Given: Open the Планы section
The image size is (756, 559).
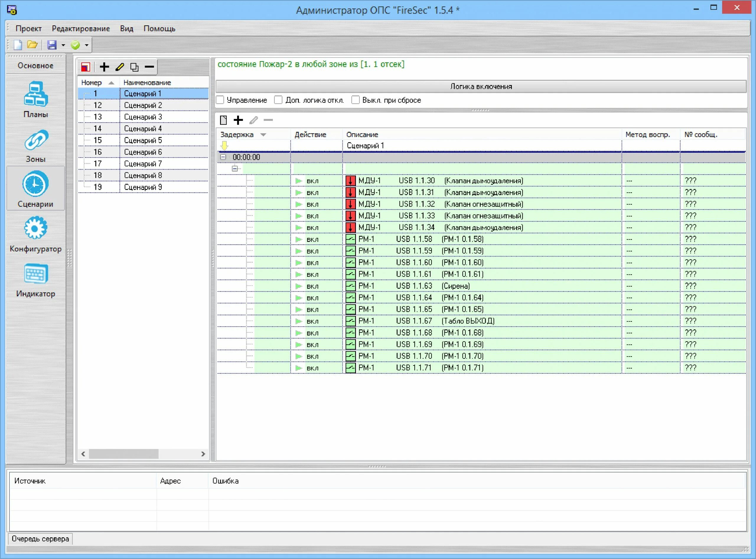Looking at the screenshot, I should [35, 100].
